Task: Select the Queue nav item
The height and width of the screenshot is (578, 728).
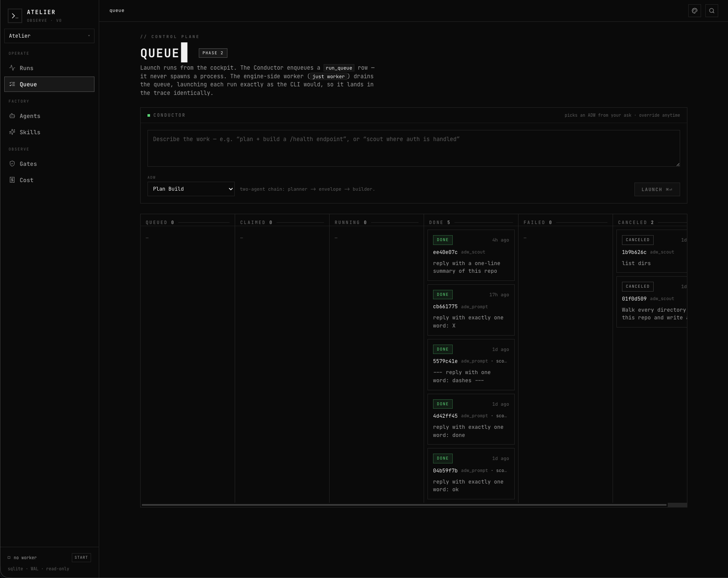Action: tap(49, 84)
